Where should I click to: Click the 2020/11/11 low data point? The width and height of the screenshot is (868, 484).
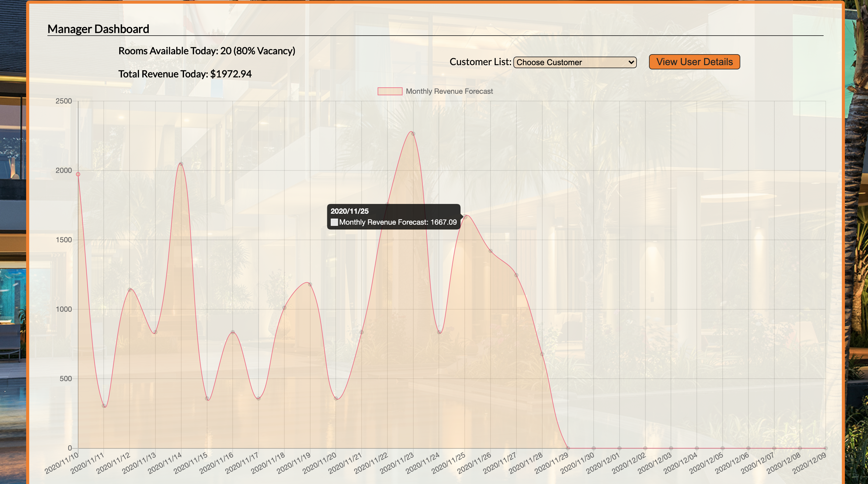[x=104, y=406]
